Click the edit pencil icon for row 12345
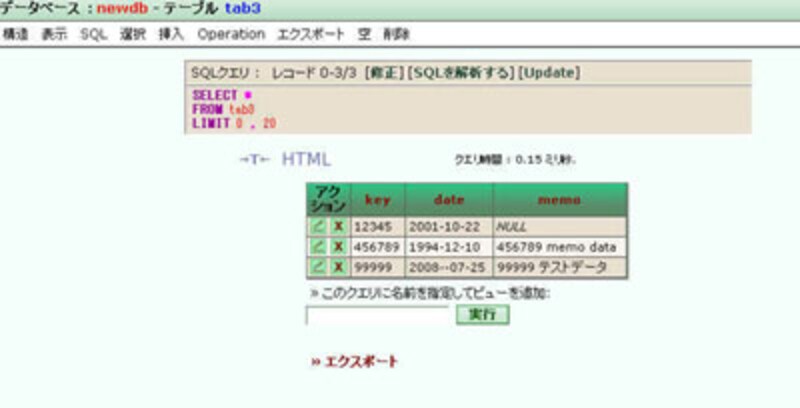The width and height of the screenshot is (800, 408). (x=319, y=227)
